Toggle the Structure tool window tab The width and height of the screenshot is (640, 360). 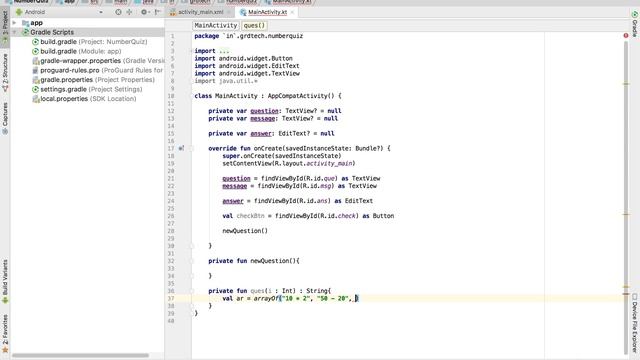(5, 72)
